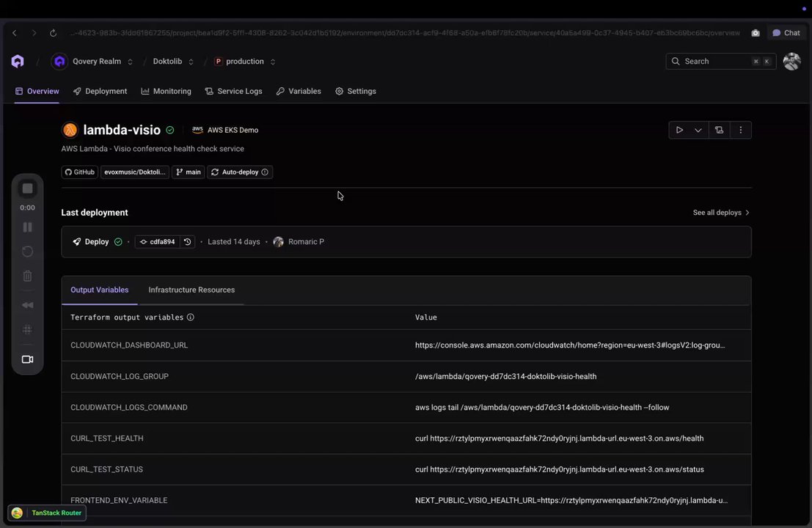
Task: Click the Search field
Action: [720, 61]
